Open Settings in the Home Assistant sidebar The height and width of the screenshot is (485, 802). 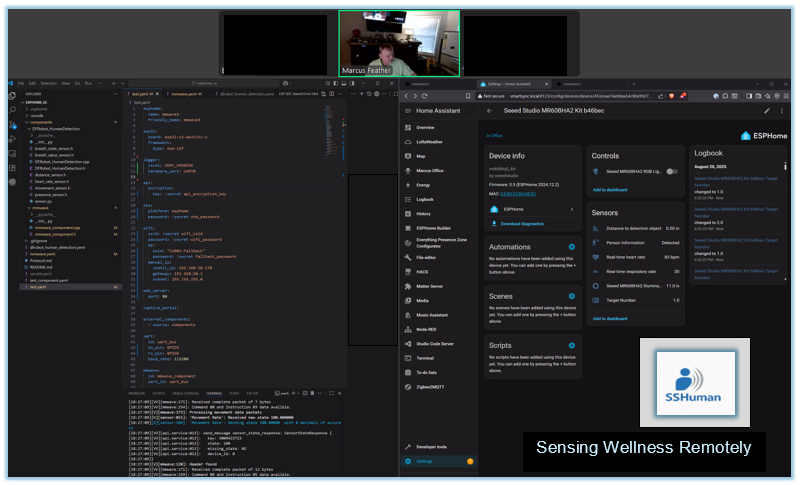(438, 461)
